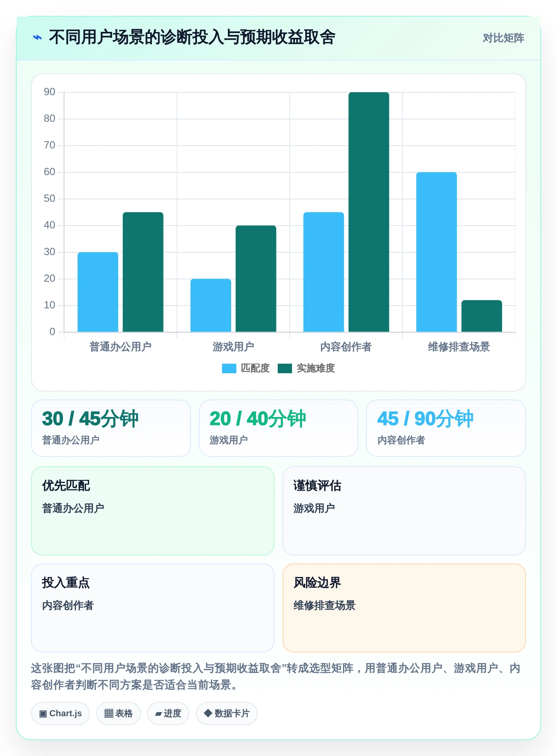Click the 匹配度 legend label
The height and width of the screenshot is (756, 557).
point(255,368)
